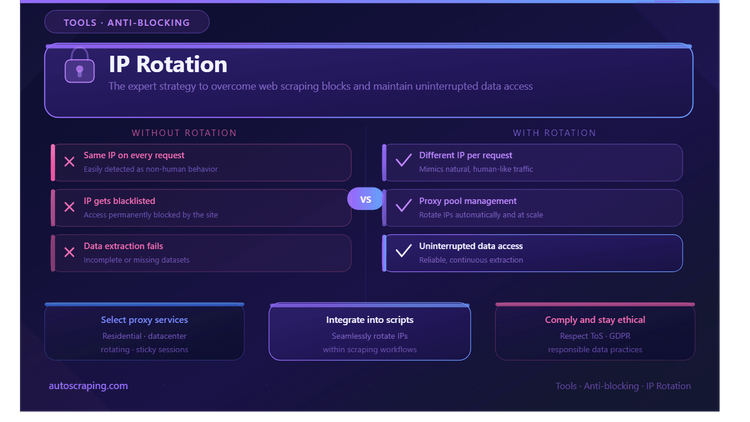Screen dimensions: 750x422
Task: Click the checkmark for Proxy pool management
Action: tap(404, 206)
